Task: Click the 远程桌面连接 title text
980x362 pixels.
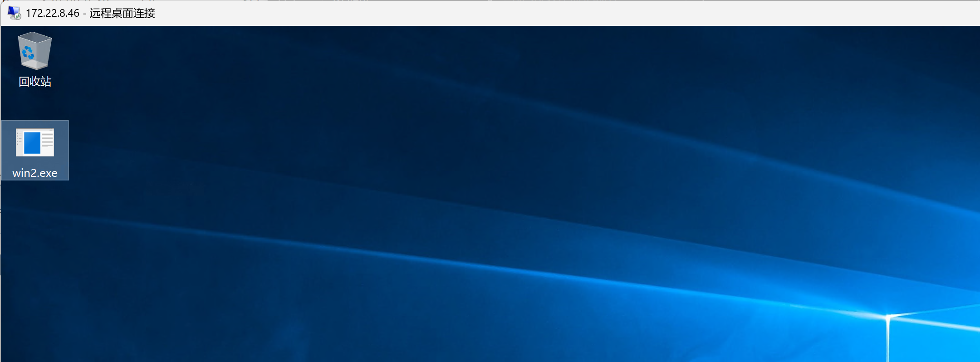Action: tap(122, 13)
